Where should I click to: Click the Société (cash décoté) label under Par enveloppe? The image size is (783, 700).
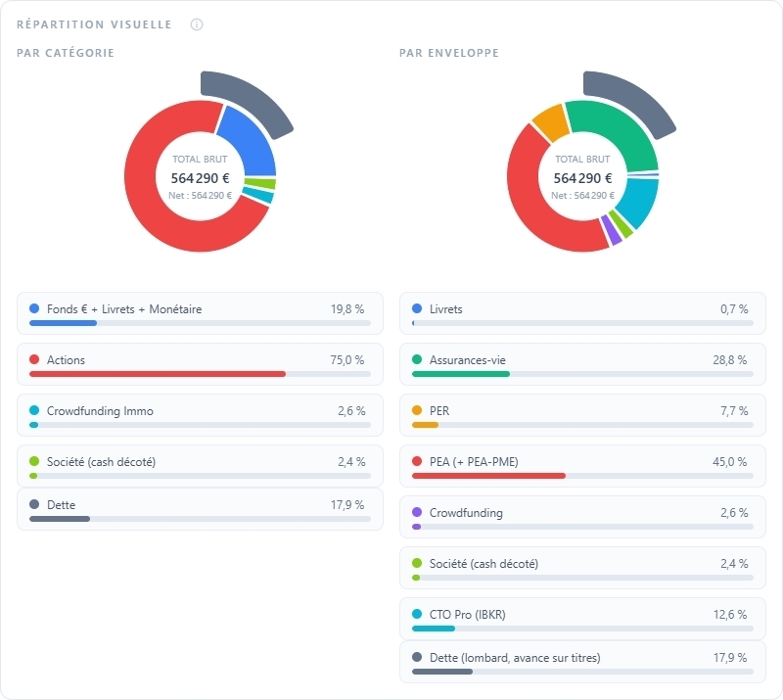tap(484, 564)
